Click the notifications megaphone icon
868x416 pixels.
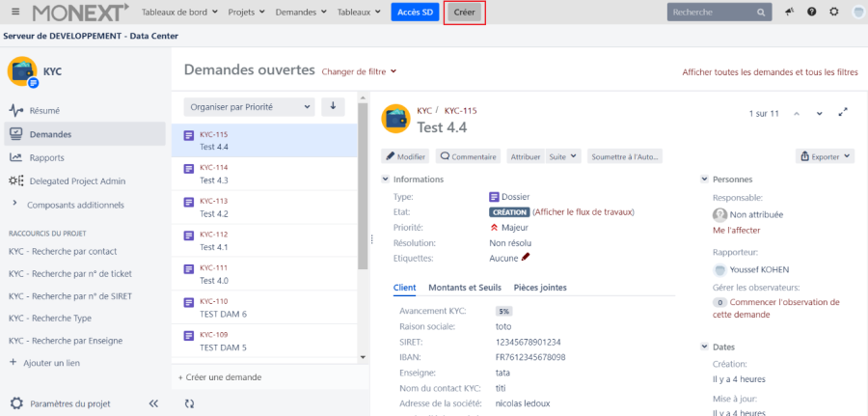click(790, 13)
